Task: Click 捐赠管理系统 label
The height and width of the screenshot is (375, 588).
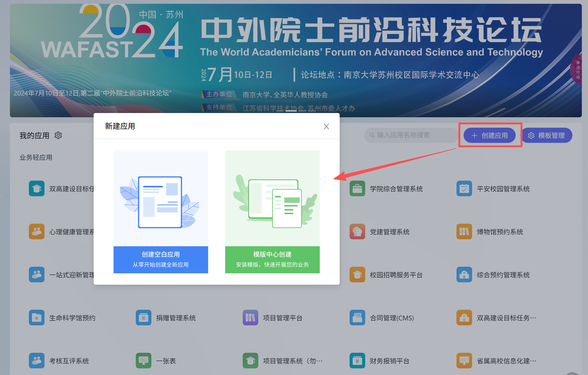Action: click(176, 318)
